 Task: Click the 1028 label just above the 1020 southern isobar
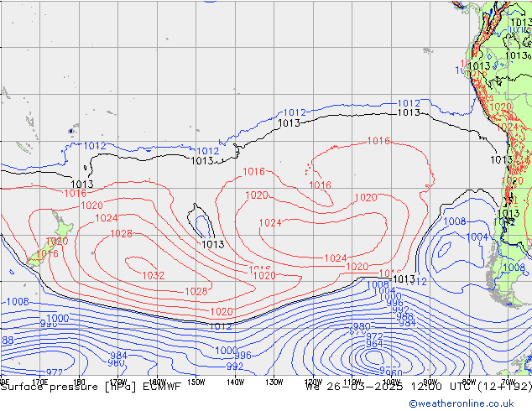pos(196,291)
